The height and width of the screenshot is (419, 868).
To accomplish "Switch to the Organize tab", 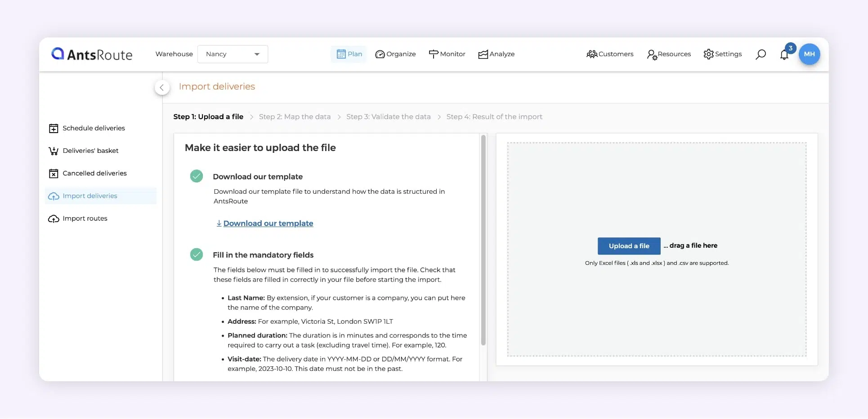I will pos(395,54).
